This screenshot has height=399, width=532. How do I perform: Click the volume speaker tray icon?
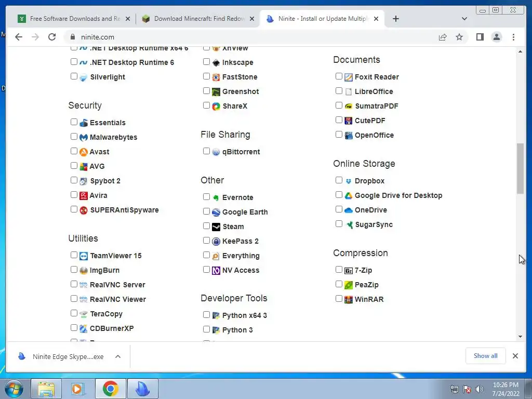point(480,389)
